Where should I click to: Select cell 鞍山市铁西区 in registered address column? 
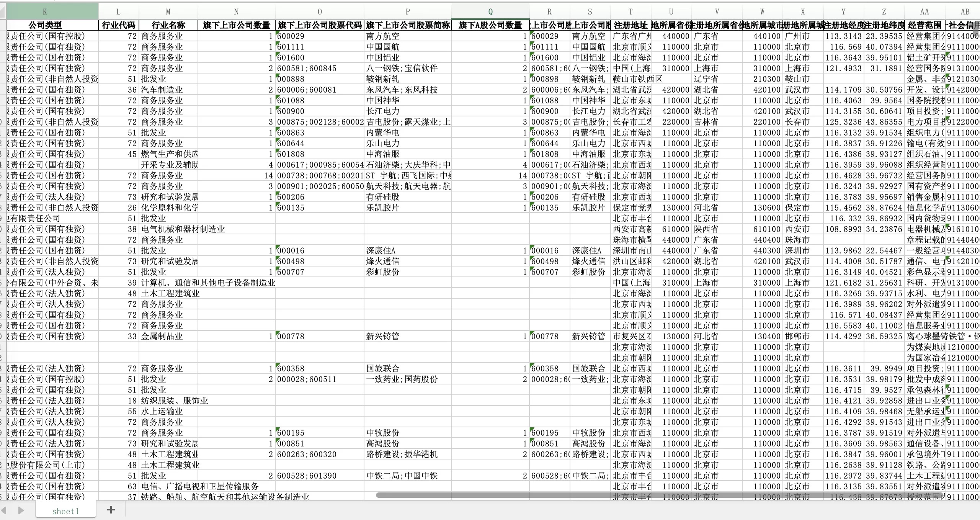point(630,79)
